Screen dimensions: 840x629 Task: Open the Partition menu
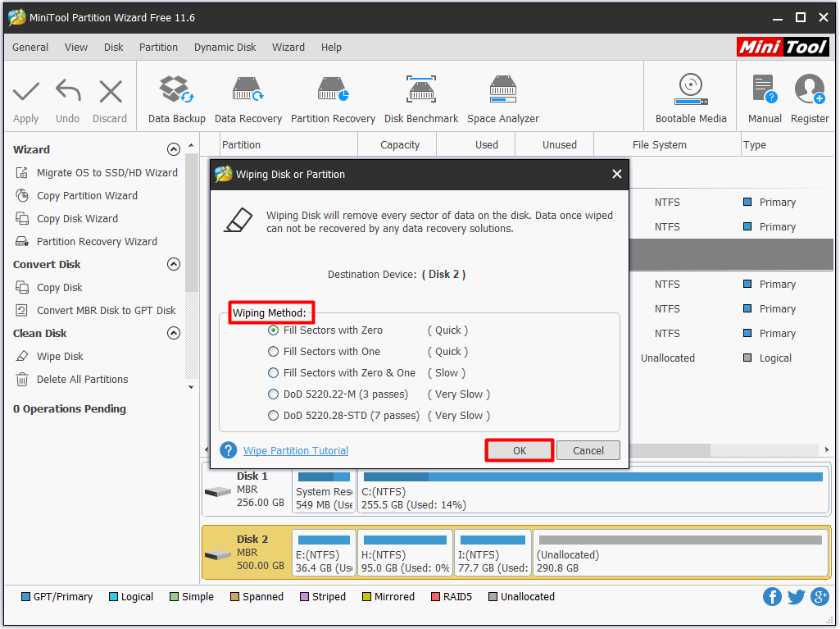pyautogui.click(x=158, y=48)
